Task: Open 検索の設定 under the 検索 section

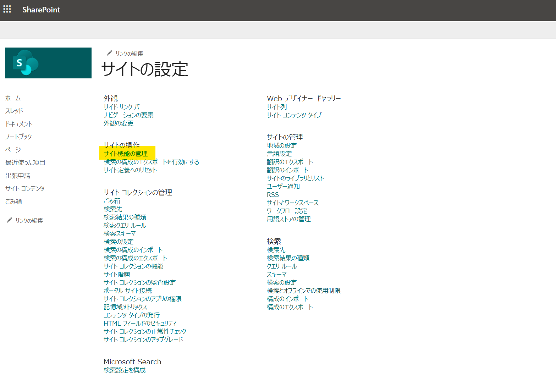Action: (282, 282)
